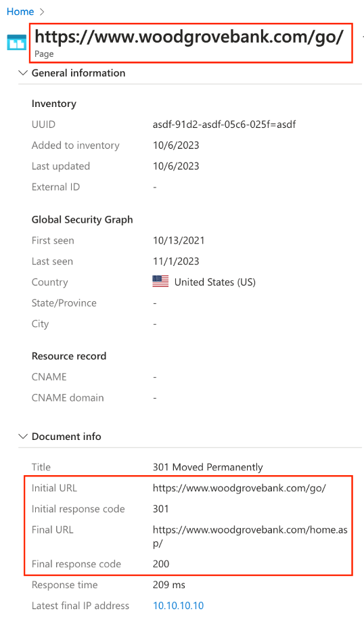This screenshot has width=364, height=620.
Task: Select the Final URL value home.asp
Action: (x=250, y=537)
